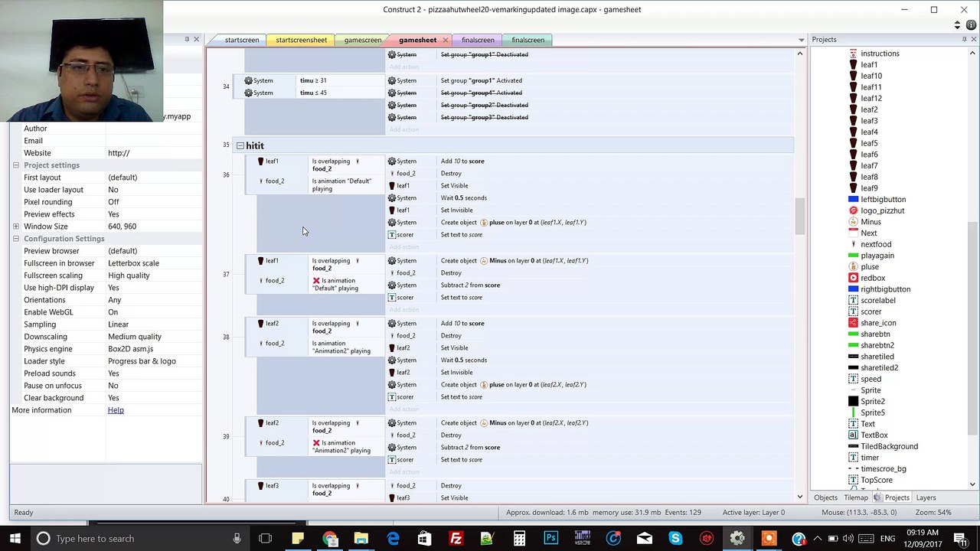Viewport: 980px width, 551px height.
Task: Click the event sheet vertical scrollbar thumb
Action: (799, 216)
